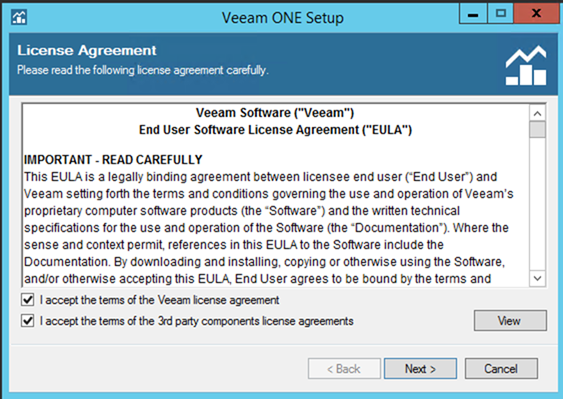The width and height of the screenshot is (563, 399).
Task: Toggle the Veeam license agreement checkbox
Action: click(x=28, y=300)
